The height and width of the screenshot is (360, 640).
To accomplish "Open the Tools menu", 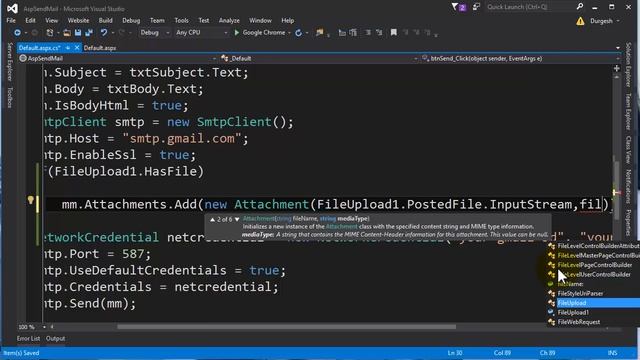I will coord(181,20).
